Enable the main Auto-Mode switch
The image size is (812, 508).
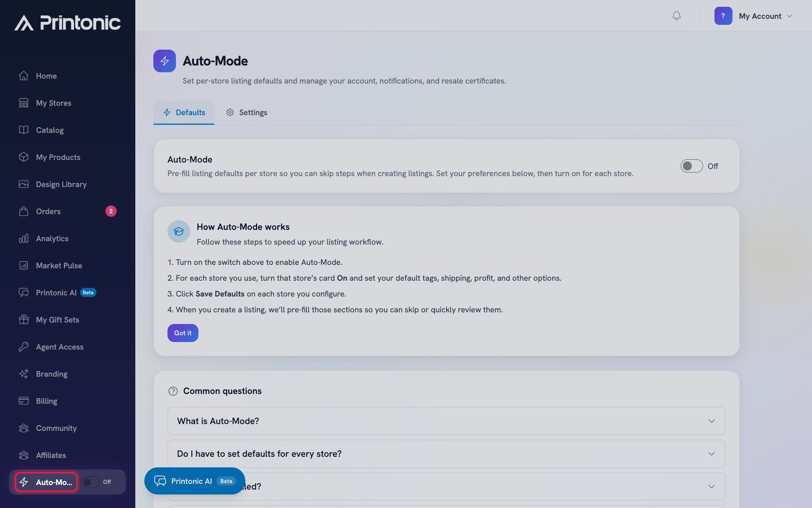[x=691, y=166]
